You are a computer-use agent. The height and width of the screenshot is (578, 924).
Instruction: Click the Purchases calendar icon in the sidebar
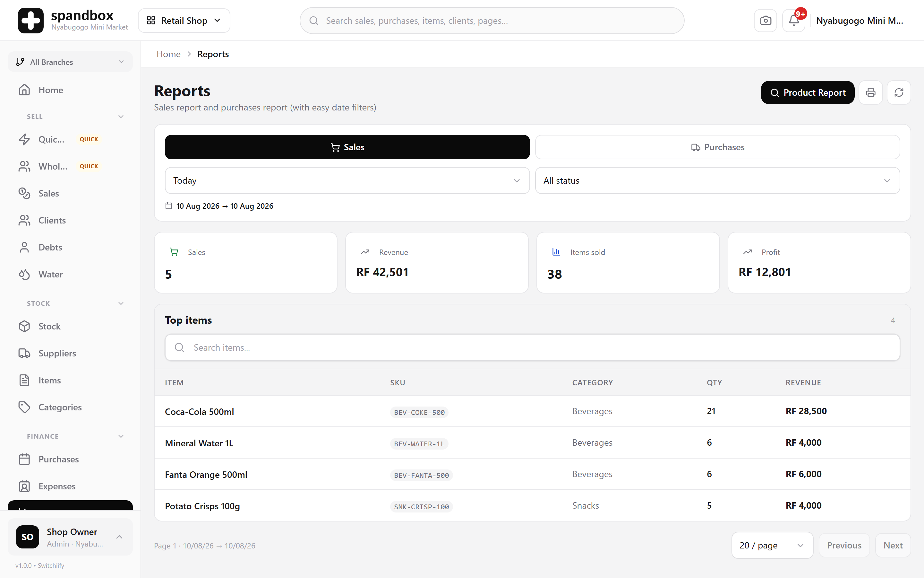point(24,459)
